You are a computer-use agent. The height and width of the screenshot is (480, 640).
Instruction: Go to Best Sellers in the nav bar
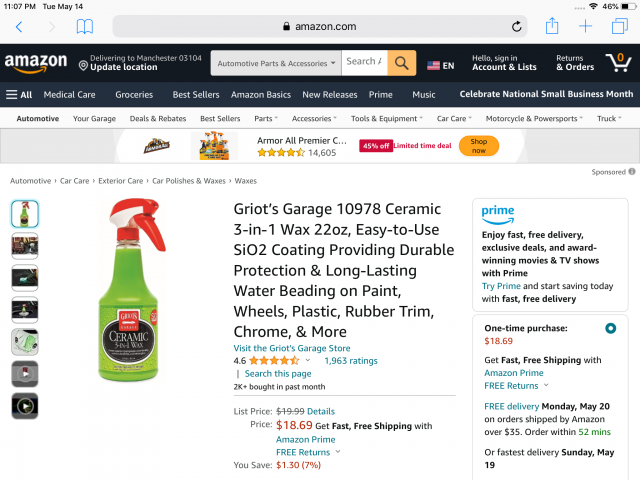(196, 94)
